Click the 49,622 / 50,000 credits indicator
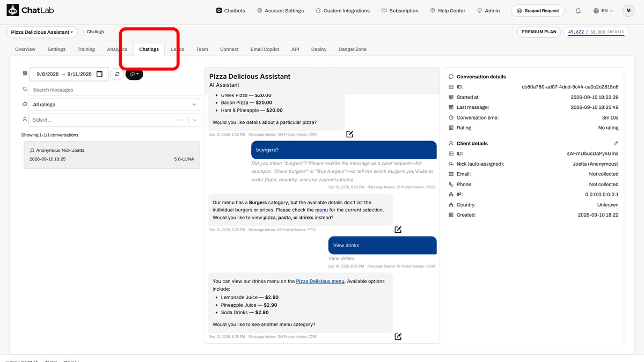 pos(596,32)
